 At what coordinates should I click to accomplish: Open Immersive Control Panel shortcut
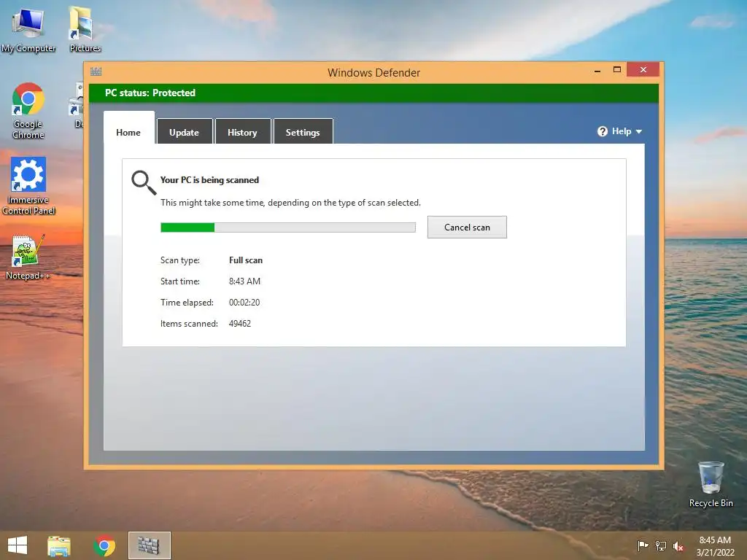point(28,186)
